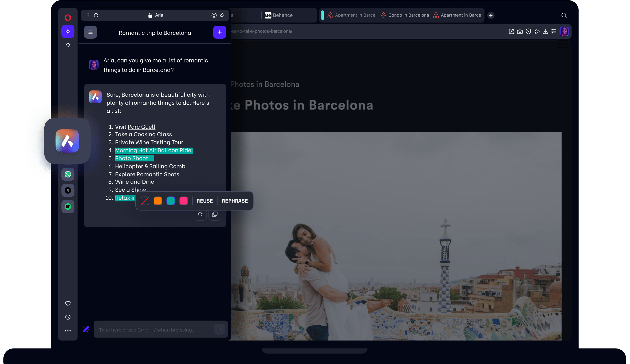The width and height of the screenshot is (630, 364).
Task: Open history with the clock icon
Action: pyautogui.click(x=68, y=317)
